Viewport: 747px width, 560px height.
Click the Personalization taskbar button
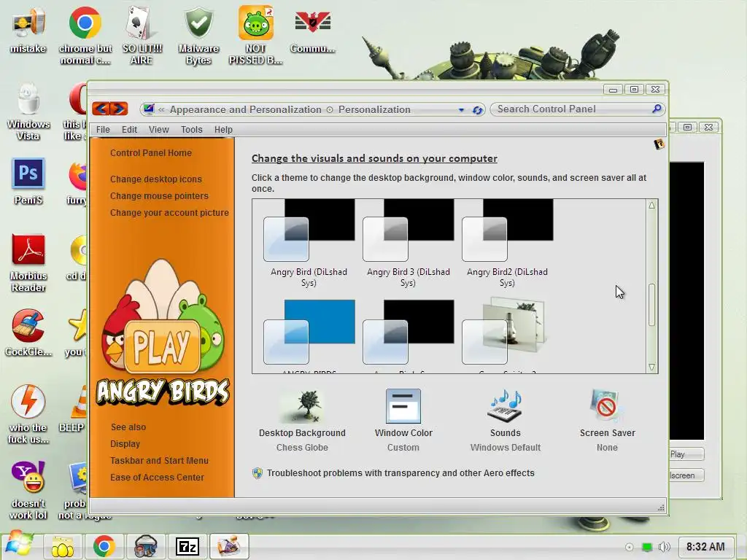click(229, 545)
